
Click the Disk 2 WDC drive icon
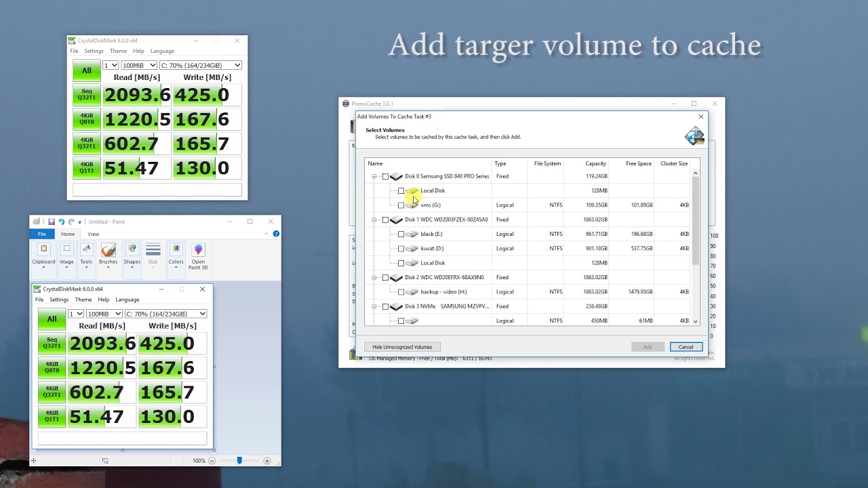point(397,277)
